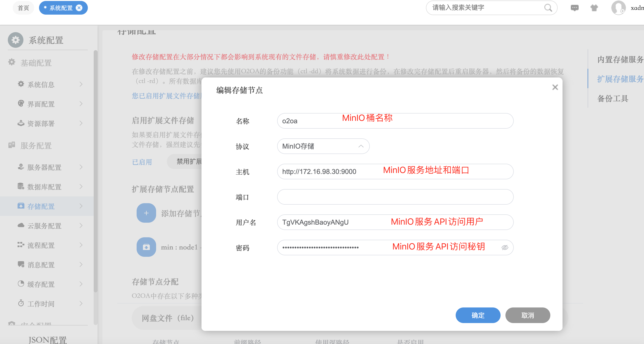Select 备份工具 in right navigation
This screenshot has height=344, width=644.
click(x=613, y=99)
